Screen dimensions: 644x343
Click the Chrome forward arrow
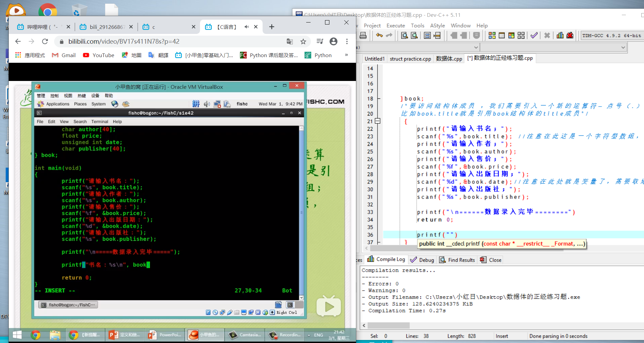pyautogui.click(x=31, y=41)
